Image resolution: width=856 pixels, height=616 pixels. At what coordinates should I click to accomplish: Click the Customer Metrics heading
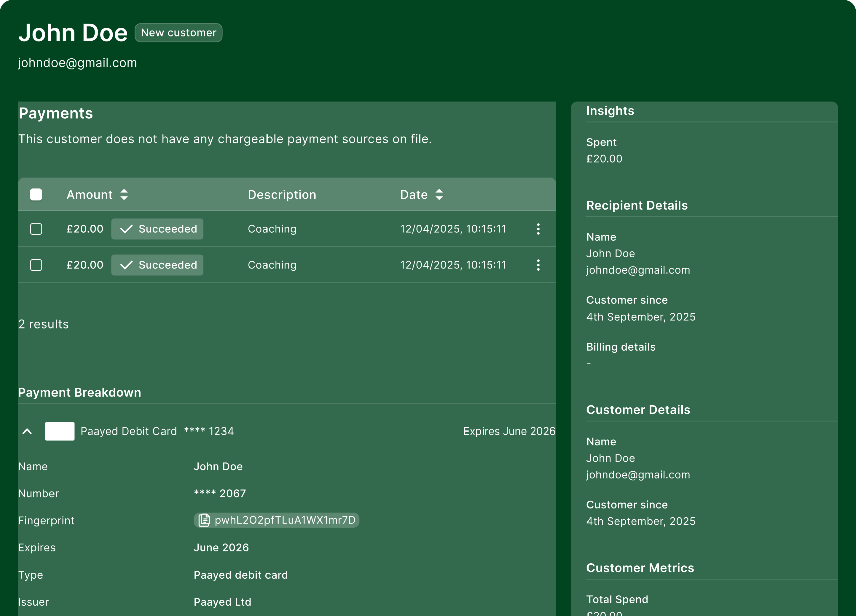coord(640,568)
